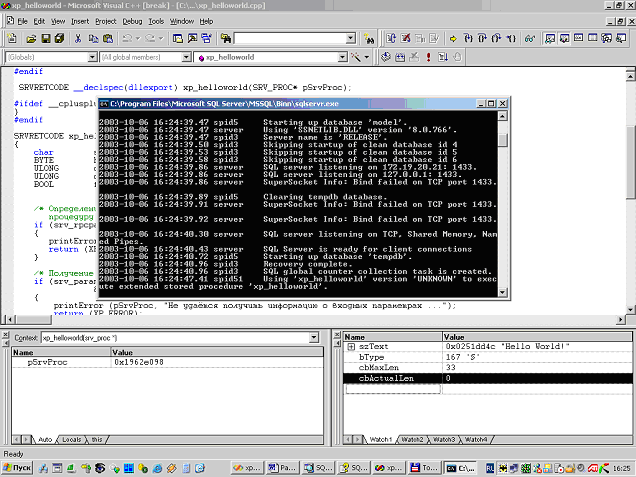Viewport: 636px width, 477px height.
Task: Click the To... taskbar button
Action: click(x=425, y=468)
